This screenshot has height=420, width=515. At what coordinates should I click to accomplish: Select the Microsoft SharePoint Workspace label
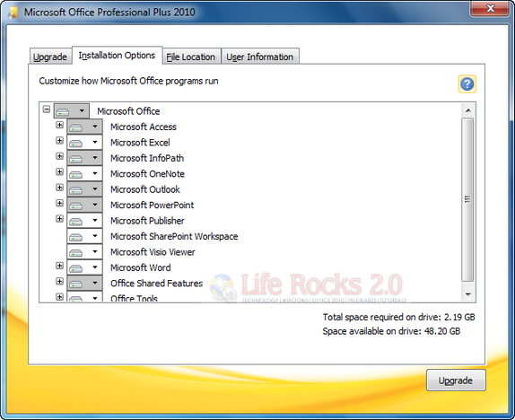click(174, 236)
